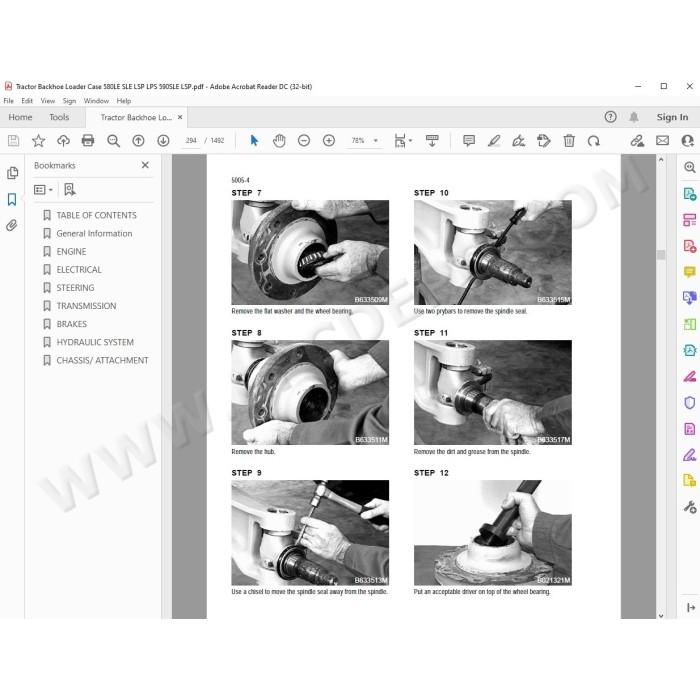The width and height of the screenshot is (700, 700).
Task: View notifications bell icon
Action: tap(633, 117)
